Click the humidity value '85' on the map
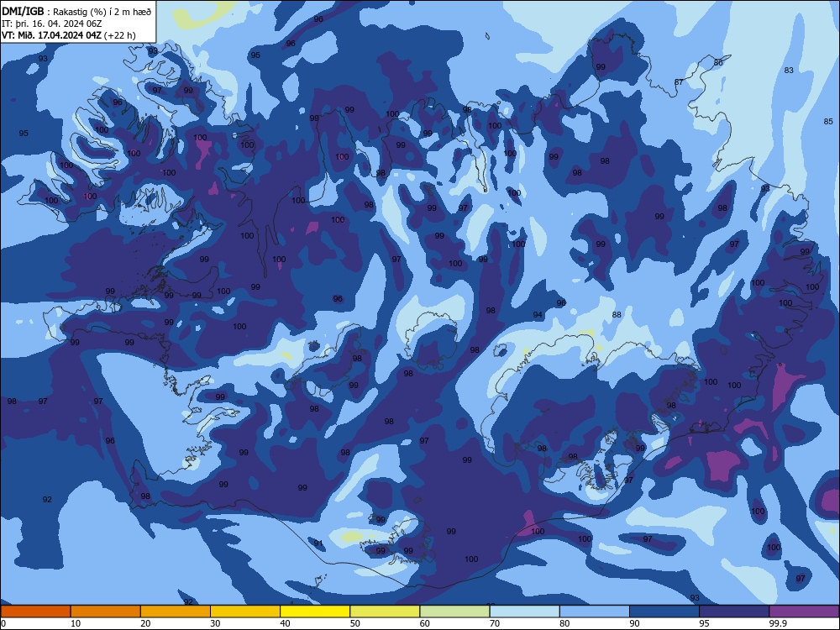Viewport: 840px width, 630px height. coord(828,122)
